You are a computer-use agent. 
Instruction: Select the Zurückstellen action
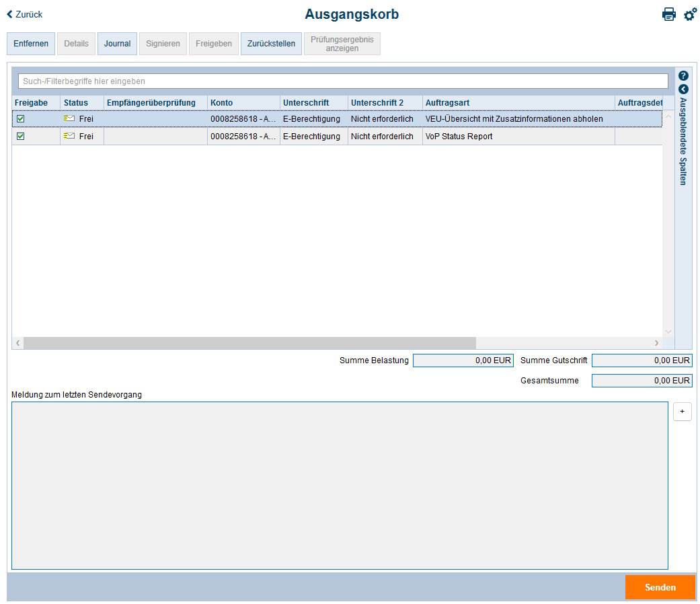270,43
